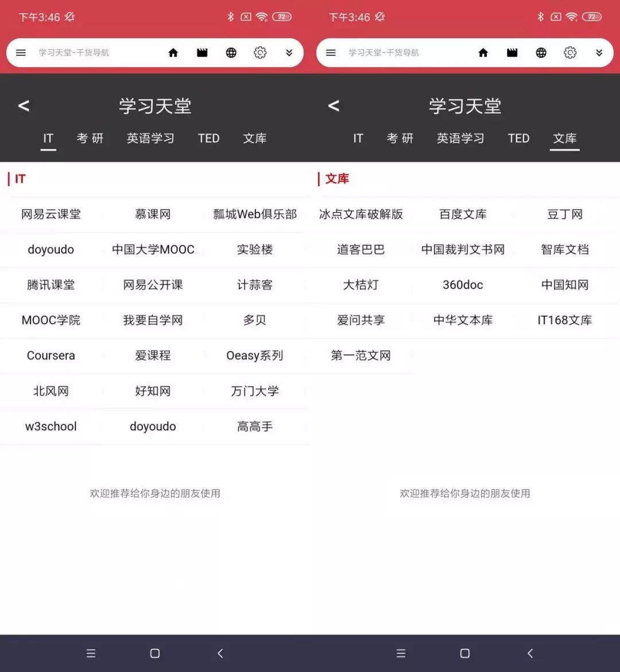Open 万门大学 link

coord(255,391)
